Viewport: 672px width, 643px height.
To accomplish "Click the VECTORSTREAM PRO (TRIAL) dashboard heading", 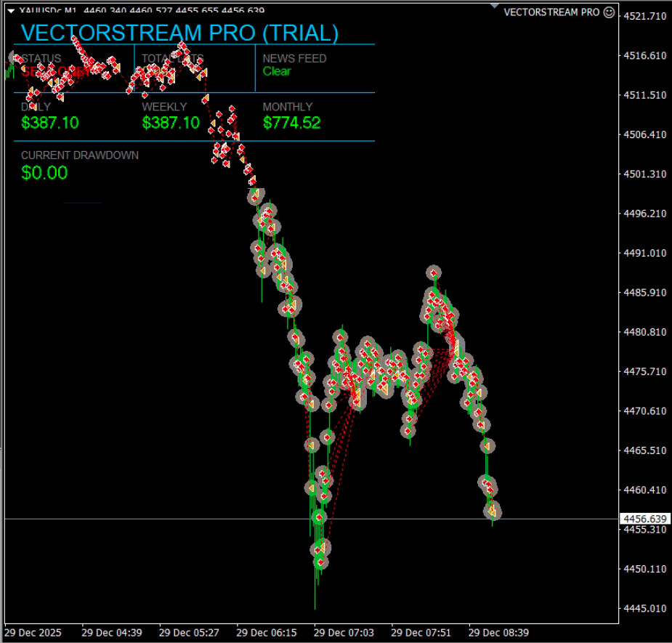I will 179,33.
